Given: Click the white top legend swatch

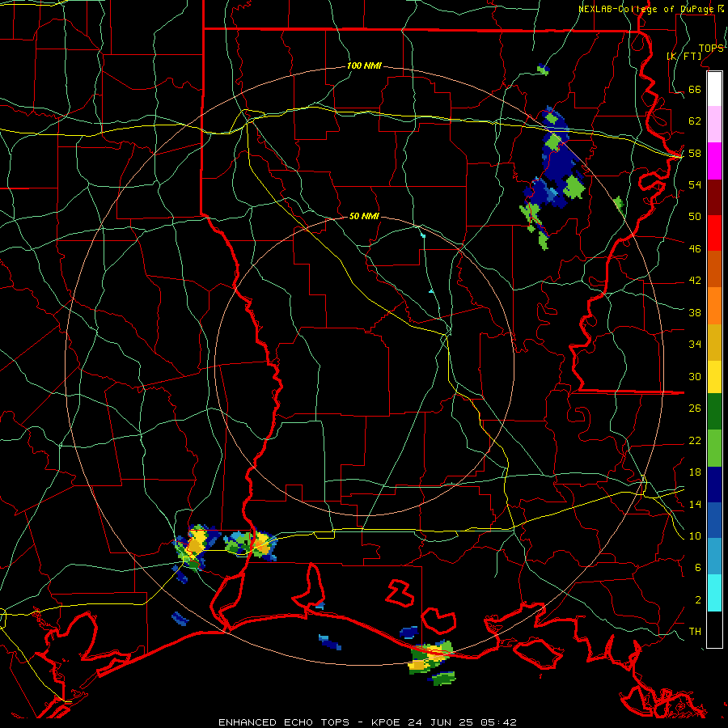Looking at the screenshot, I should [714, 89].
